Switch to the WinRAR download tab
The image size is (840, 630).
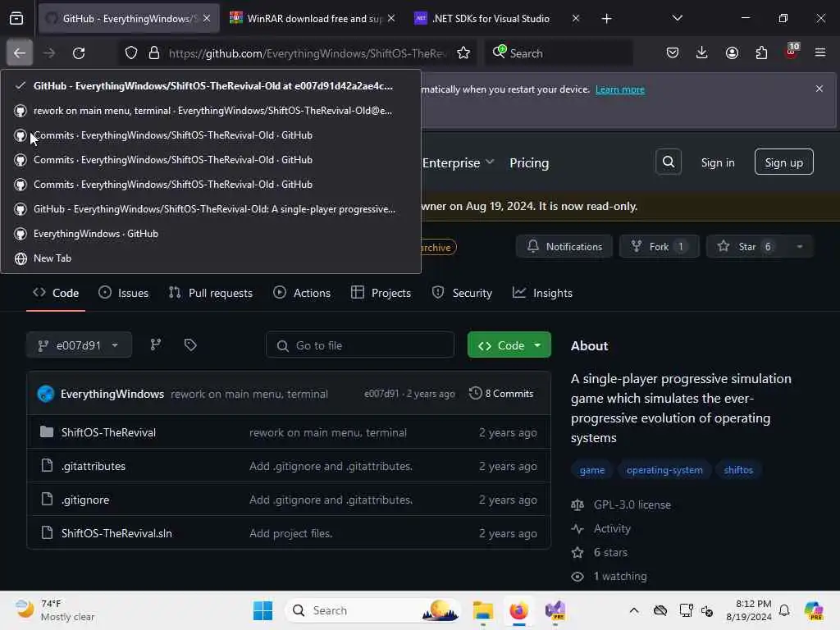coord(313,19)
